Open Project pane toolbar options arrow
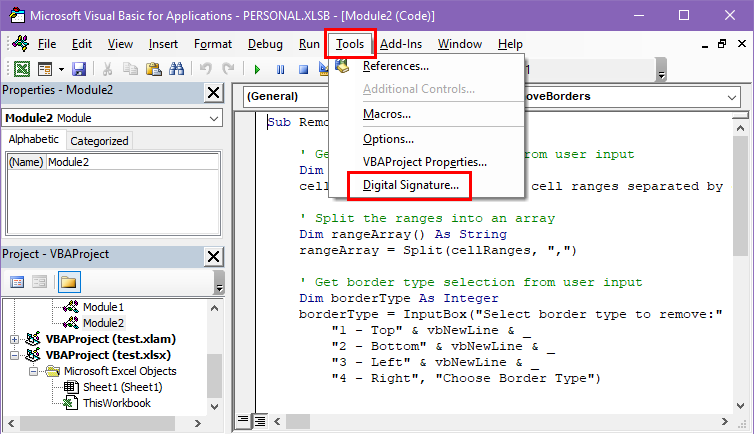 click(x=219, y=283)
